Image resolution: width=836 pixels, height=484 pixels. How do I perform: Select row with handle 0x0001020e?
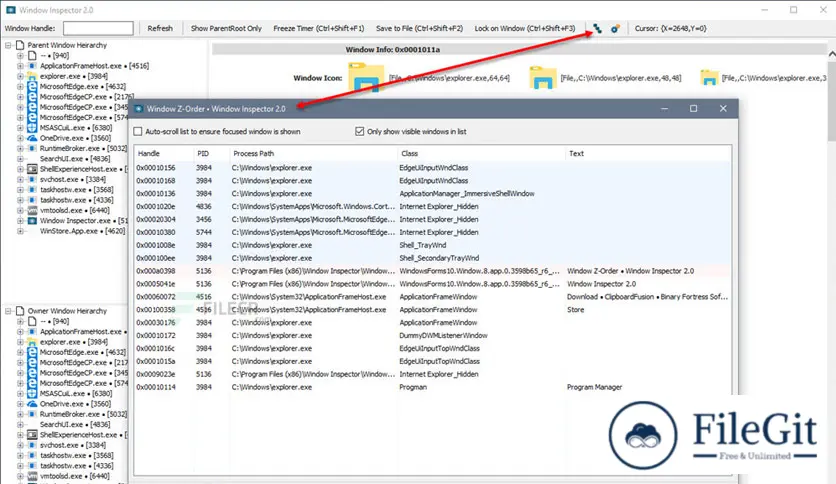pyautogui.click(x=432, y=206)
